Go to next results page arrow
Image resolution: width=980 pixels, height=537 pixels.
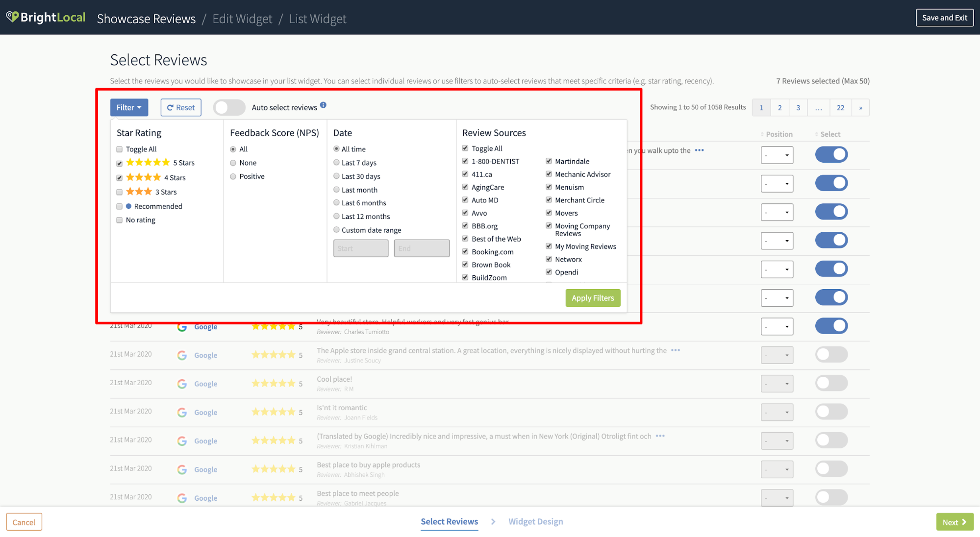[x=861, y=108]
